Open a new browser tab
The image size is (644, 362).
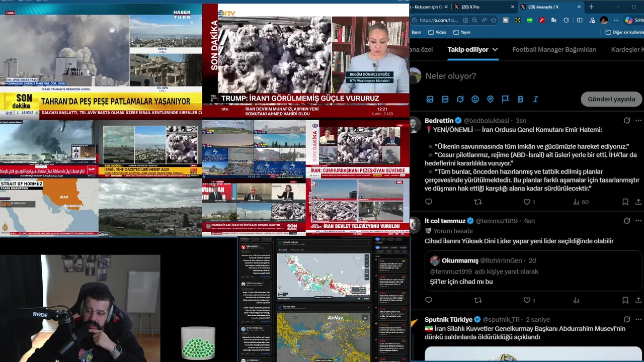tap(591, 7)
